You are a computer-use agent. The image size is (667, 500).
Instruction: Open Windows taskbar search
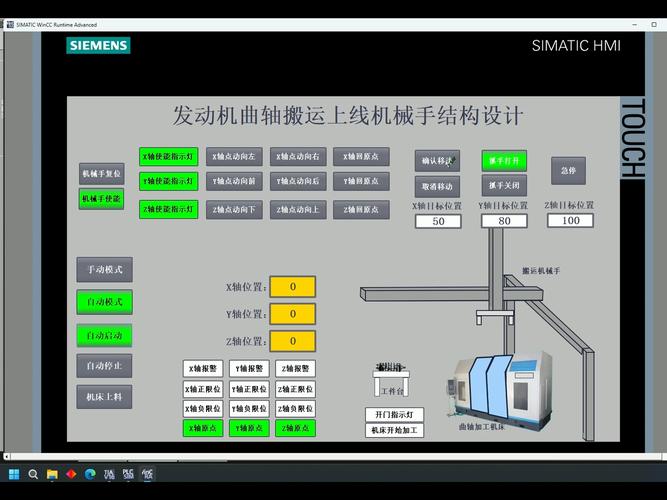click(x=33, y=474)
